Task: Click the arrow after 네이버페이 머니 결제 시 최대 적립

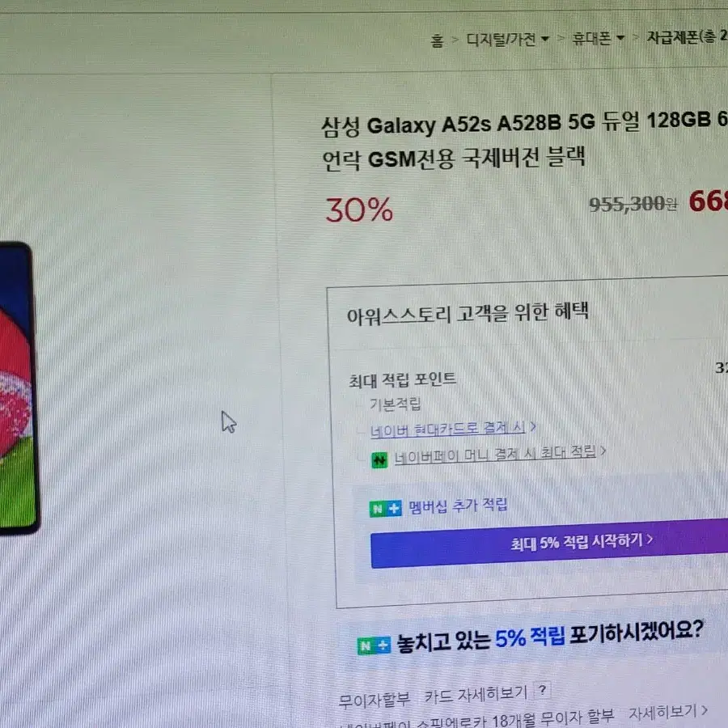Action: [x=603, y=450]
